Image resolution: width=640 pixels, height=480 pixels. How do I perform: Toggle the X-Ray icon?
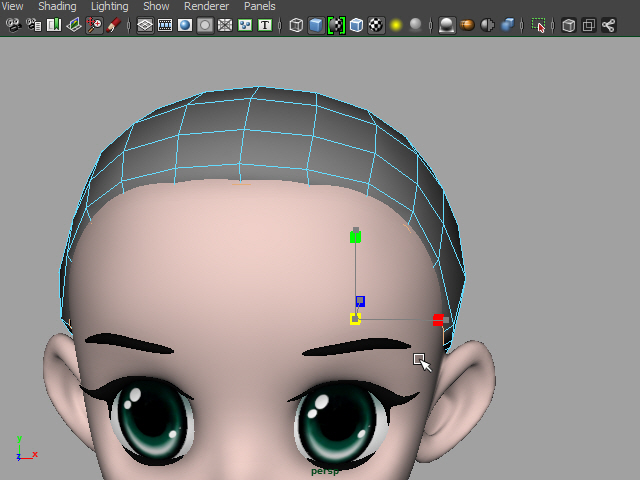[569, 25]
